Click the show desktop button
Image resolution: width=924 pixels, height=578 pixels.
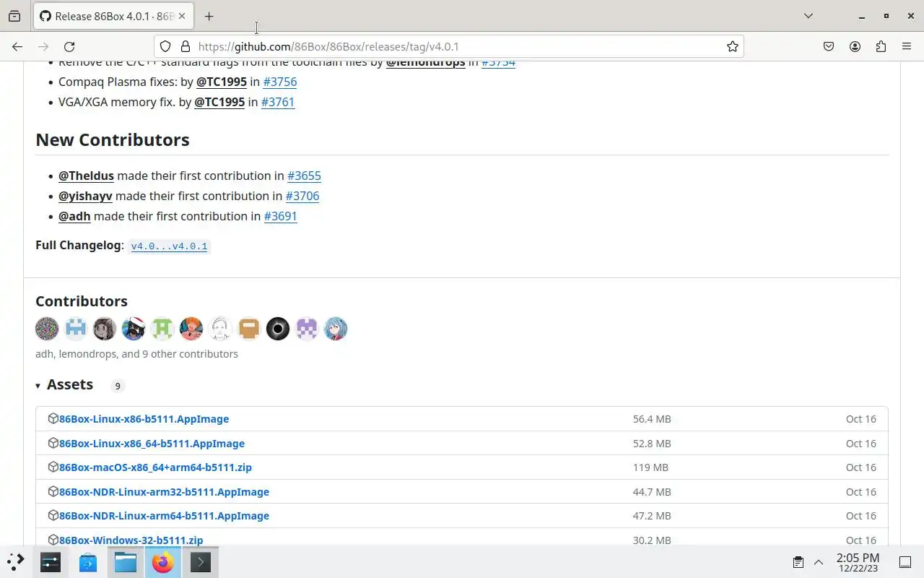(905, 562)
